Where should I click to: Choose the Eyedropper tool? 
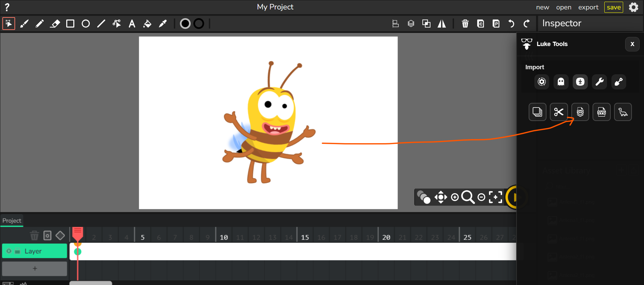pos(163,24)
